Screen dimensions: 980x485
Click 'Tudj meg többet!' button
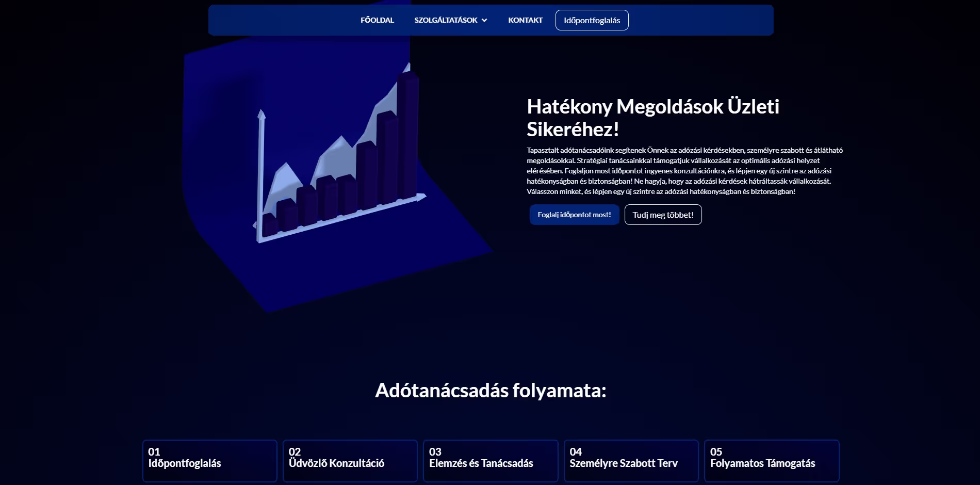pos(663,215)
